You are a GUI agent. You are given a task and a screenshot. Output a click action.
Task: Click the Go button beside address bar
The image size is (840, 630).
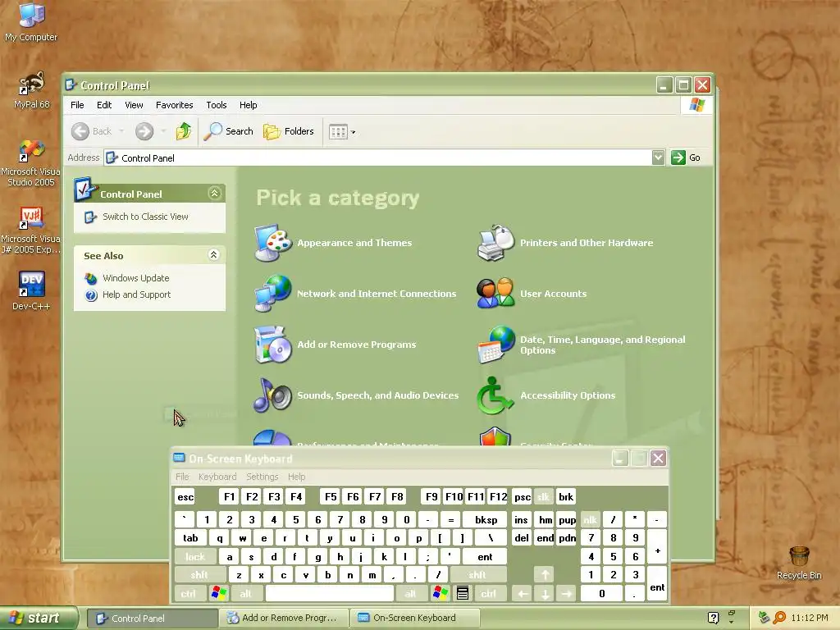coord(686,157)
